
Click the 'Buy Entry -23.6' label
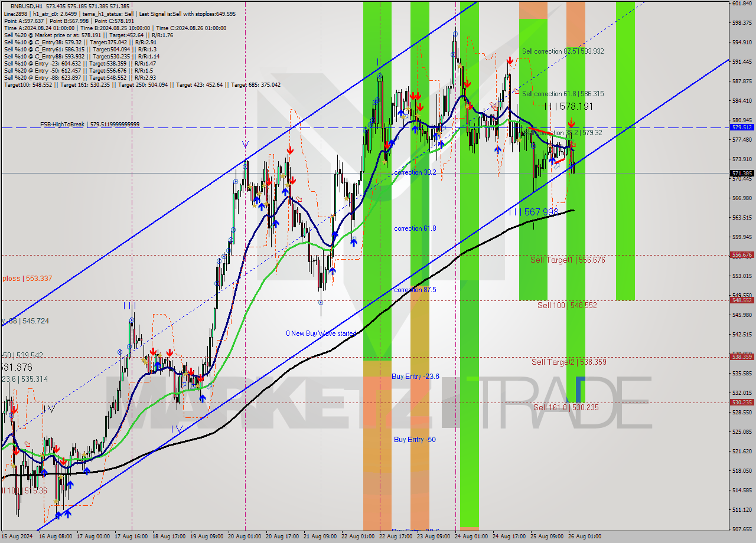416,376
